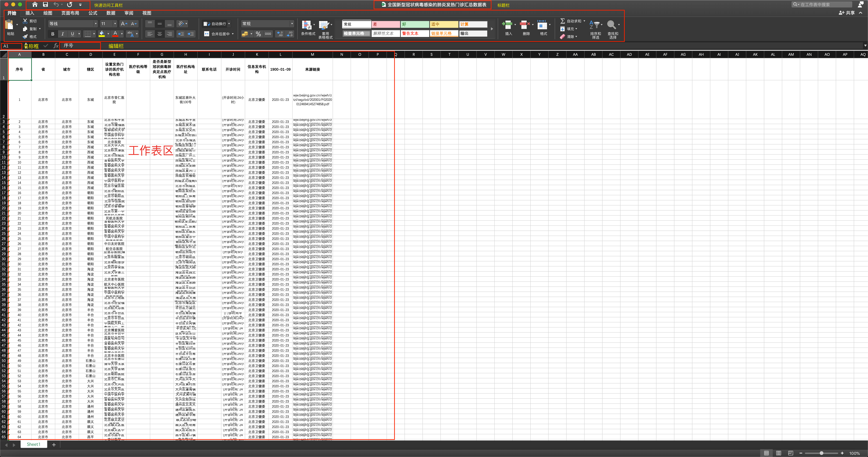The height and width of the screenshot is (457, 868).
Task: Click the percent style icon
Action: pyautogui.click(x=258, y=34)
